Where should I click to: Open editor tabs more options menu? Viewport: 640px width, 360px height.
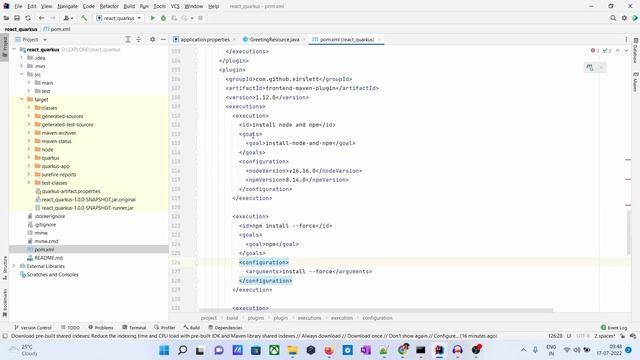click(x=626, y=40)
